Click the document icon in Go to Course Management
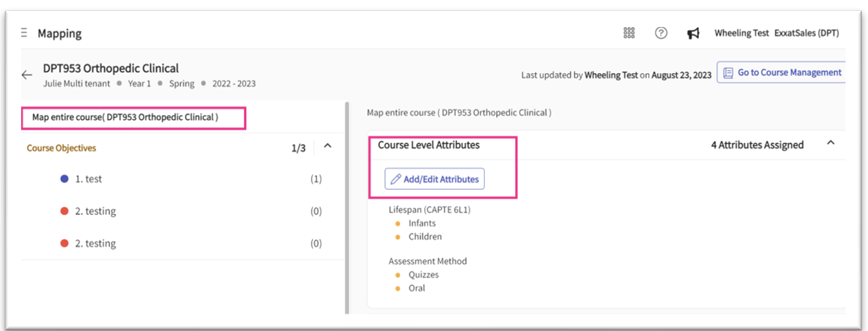This screenshot has height=331, width=868. coord(728,73)
